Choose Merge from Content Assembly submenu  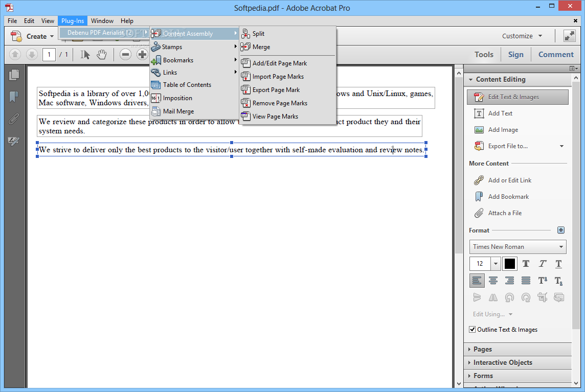(287, 47)
